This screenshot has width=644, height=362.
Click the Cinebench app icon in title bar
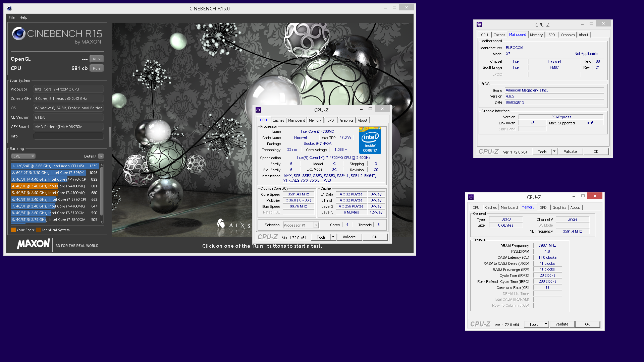click(9, 8)
